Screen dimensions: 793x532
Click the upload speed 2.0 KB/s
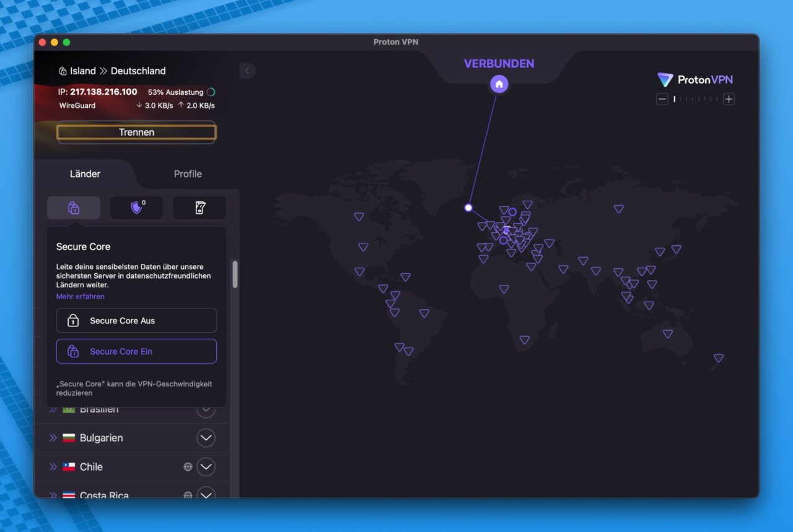[196, 105]
